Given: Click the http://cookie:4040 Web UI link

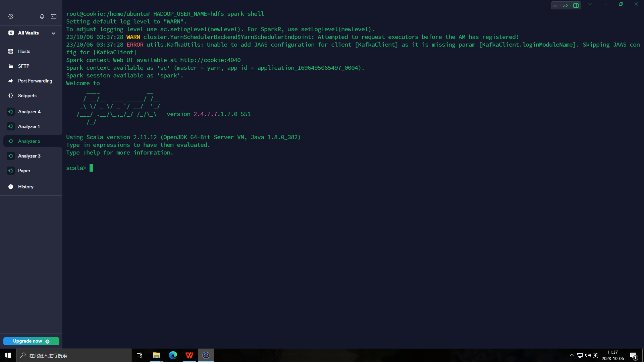Looking at the screenshot, I should 210,60.
